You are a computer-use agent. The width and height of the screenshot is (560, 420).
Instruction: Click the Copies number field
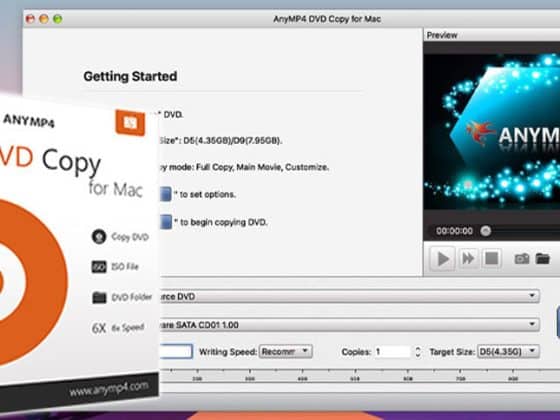[x=393, y=352]
